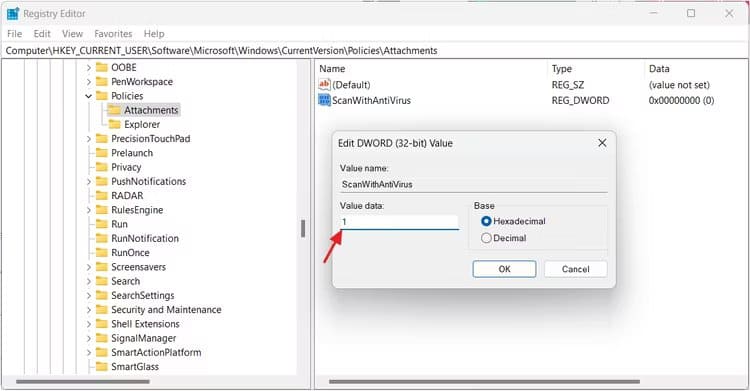Click the Screensavers folder icon
Viewport: 750px width, 391px height.
[101, 267]
